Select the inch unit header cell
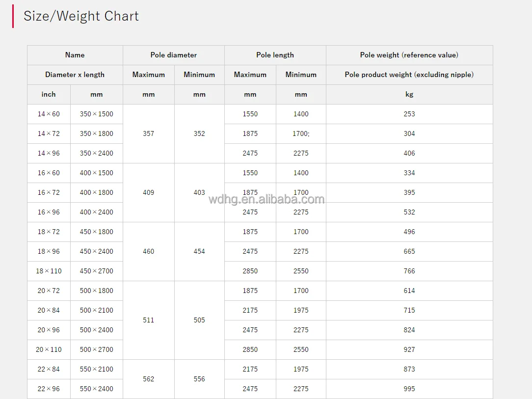532x399 pixels. coord(49,94)
